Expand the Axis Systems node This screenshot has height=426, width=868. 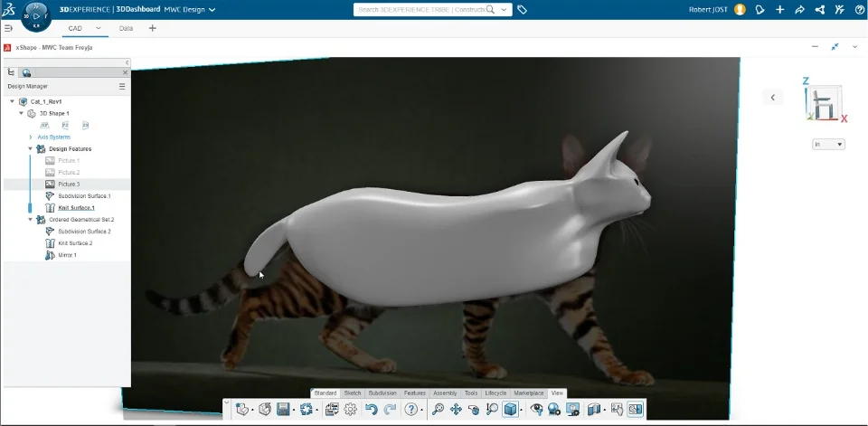pyautogui.click(x=31, y=137)
